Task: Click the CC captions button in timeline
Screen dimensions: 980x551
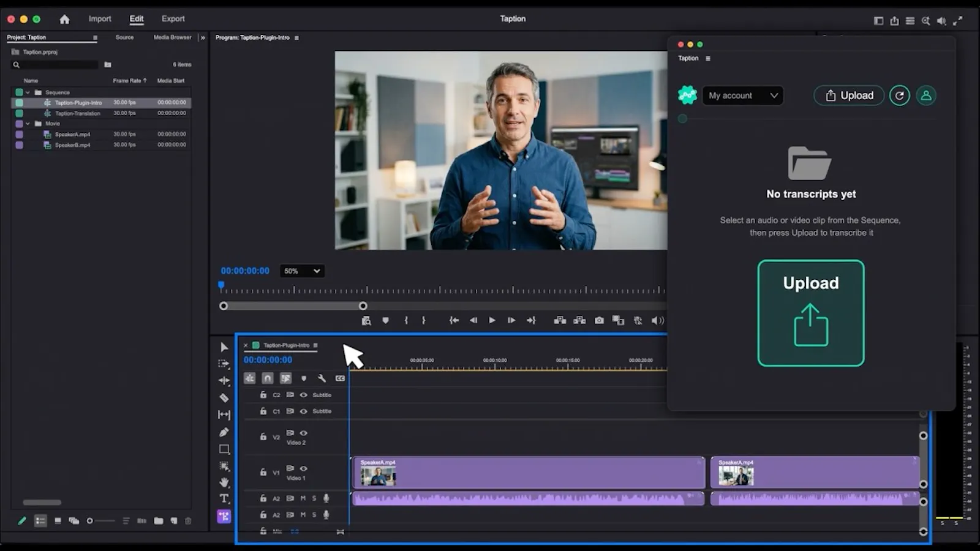Action: tap(341, 378)
